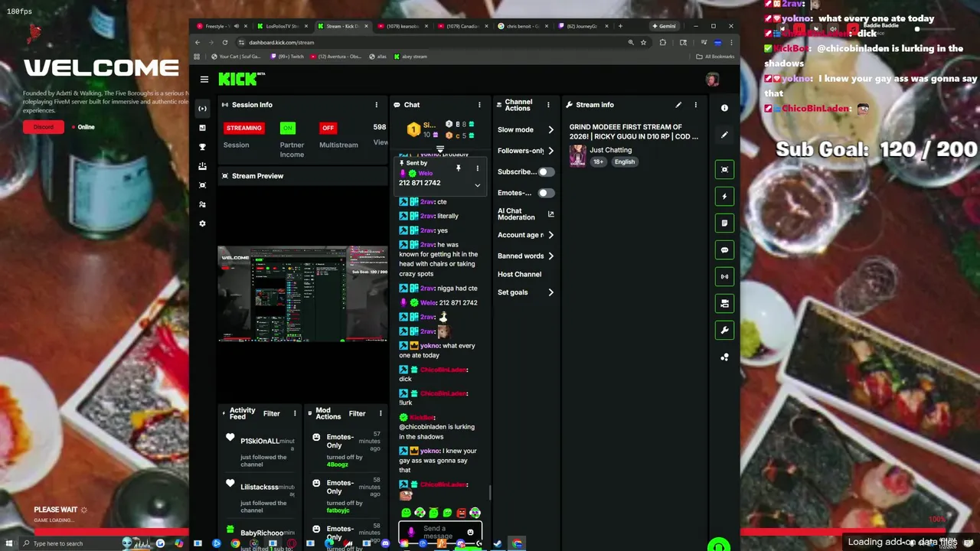Collapse the chat leaderboard handle
Image resolution: width=980 pixels, height=551 pixels.
coord(440,149)
